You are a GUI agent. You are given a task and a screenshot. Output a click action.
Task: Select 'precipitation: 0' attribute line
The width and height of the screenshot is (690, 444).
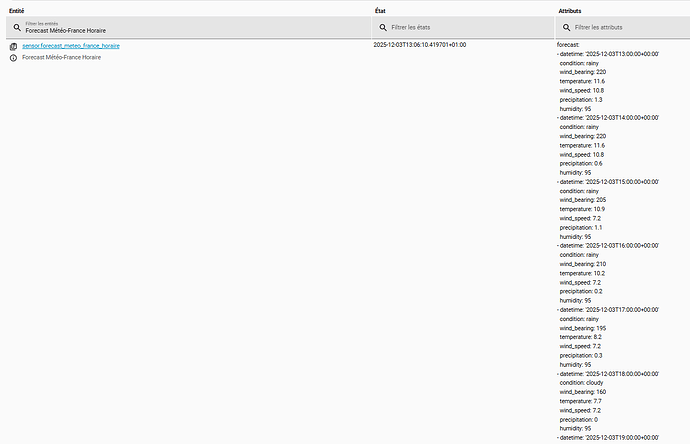coord(579,420)
